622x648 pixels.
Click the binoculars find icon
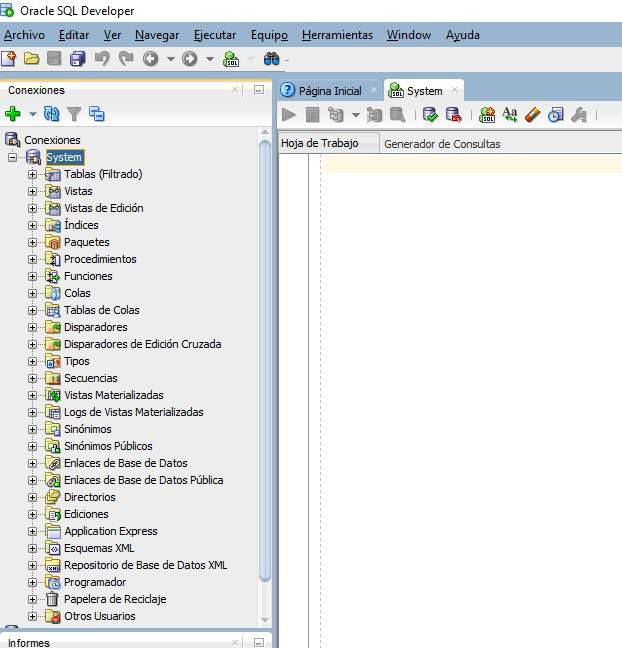click(272, 59)
